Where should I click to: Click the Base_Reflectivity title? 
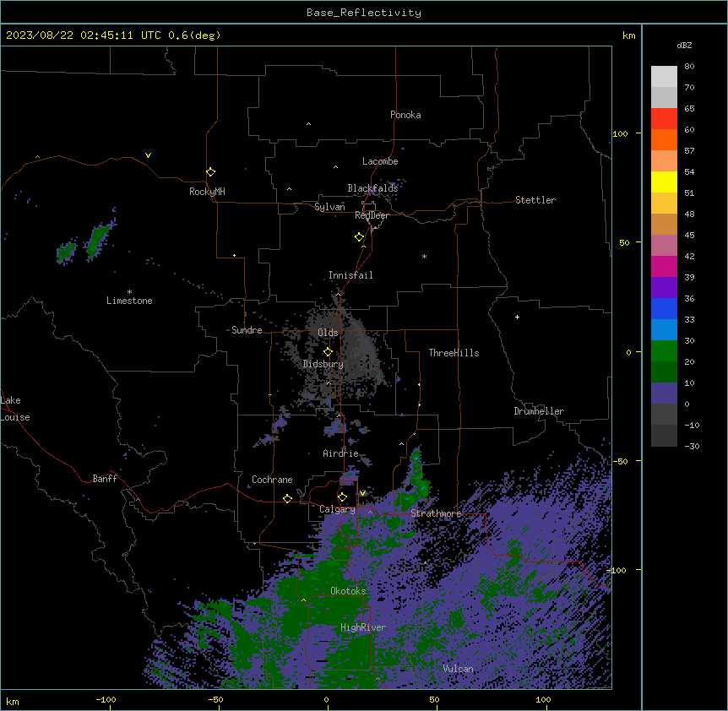click(x=364, y=13)
